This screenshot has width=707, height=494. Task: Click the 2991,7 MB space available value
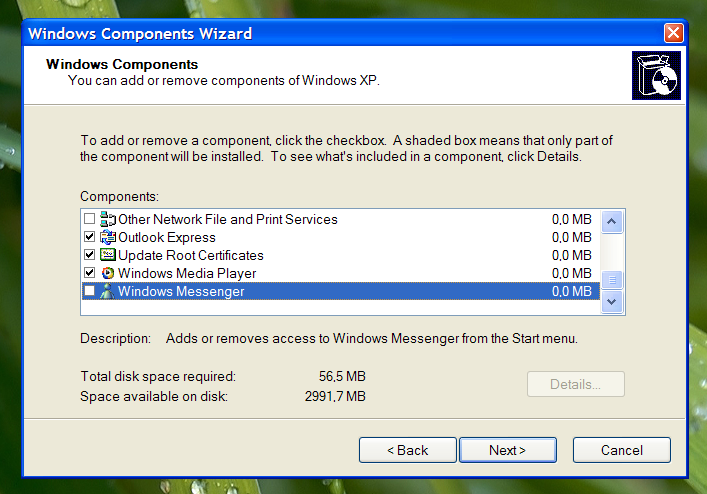tap(335, 396)
